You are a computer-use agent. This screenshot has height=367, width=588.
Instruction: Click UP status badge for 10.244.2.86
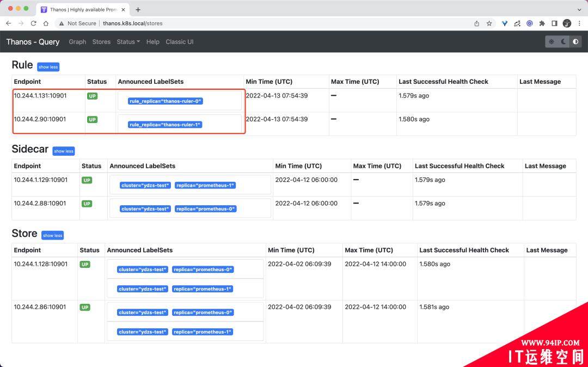pyautogui.click(x=85, y=308)
